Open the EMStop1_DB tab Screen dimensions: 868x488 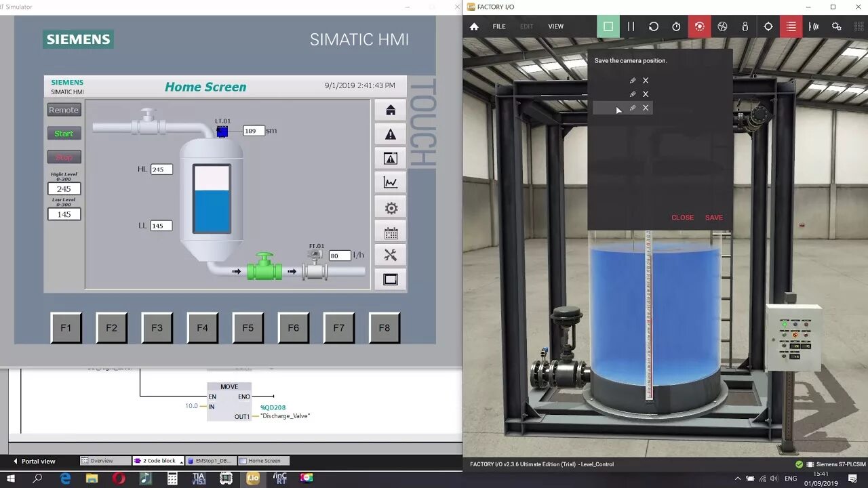click(x=212, y=461)
